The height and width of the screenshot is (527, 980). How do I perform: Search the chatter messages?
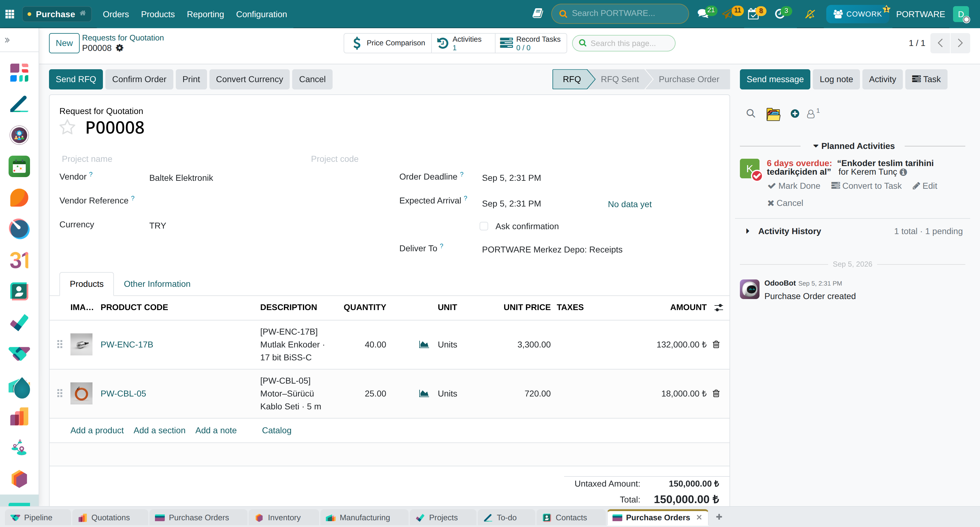751,113
